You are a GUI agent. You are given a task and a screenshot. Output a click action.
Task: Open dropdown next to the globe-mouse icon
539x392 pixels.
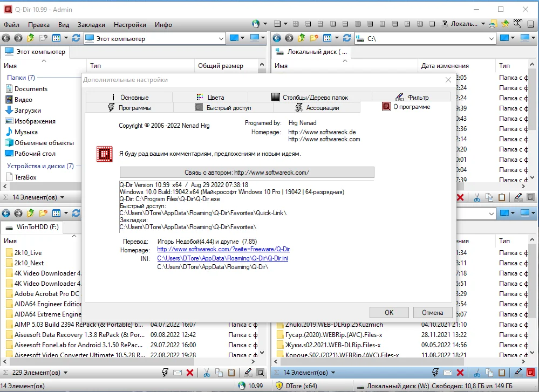coord(265,24)
